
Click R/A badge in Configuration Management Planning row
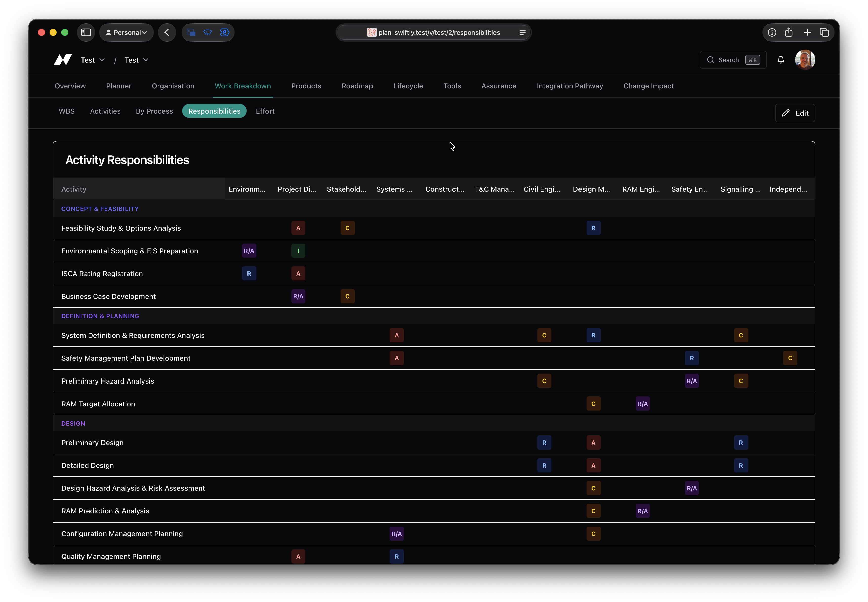397,534
